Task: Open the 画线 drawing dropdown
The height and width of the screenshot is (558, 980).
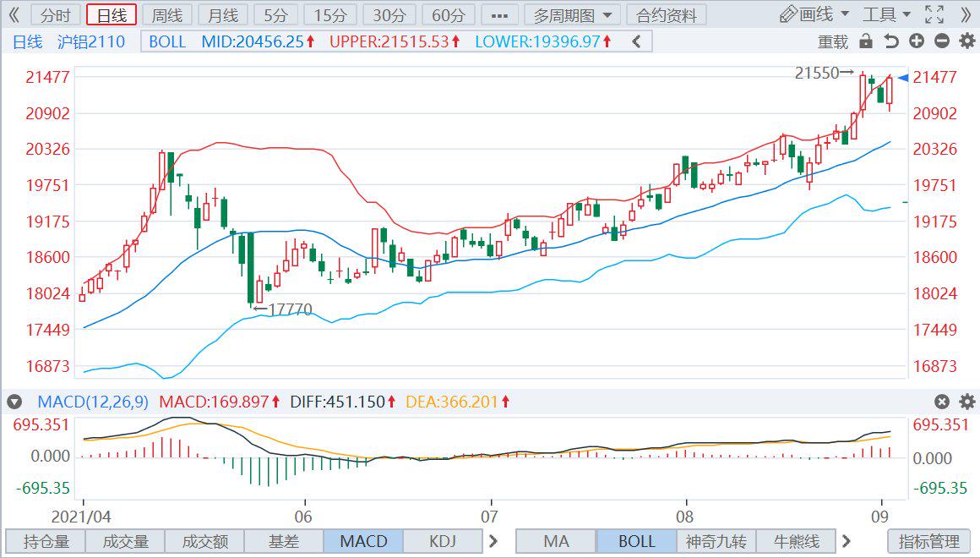Action: pos(814,14)
